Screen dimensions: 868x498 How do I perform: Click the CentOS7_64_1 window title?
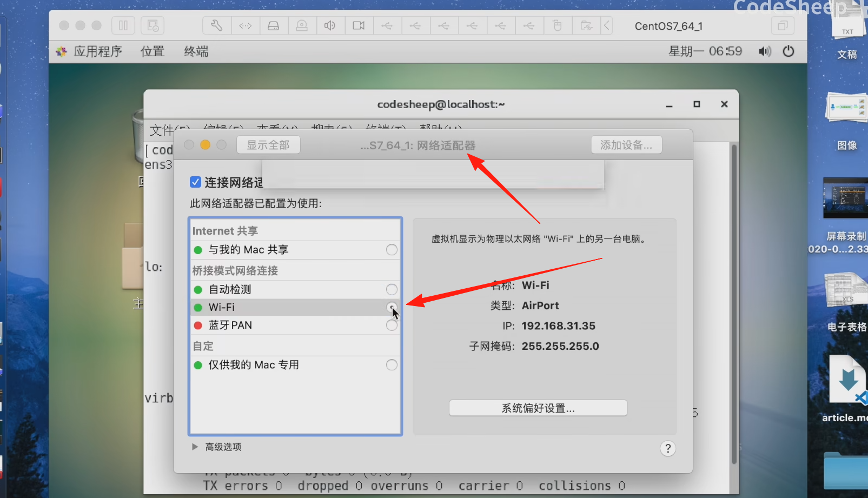[668, 26]
